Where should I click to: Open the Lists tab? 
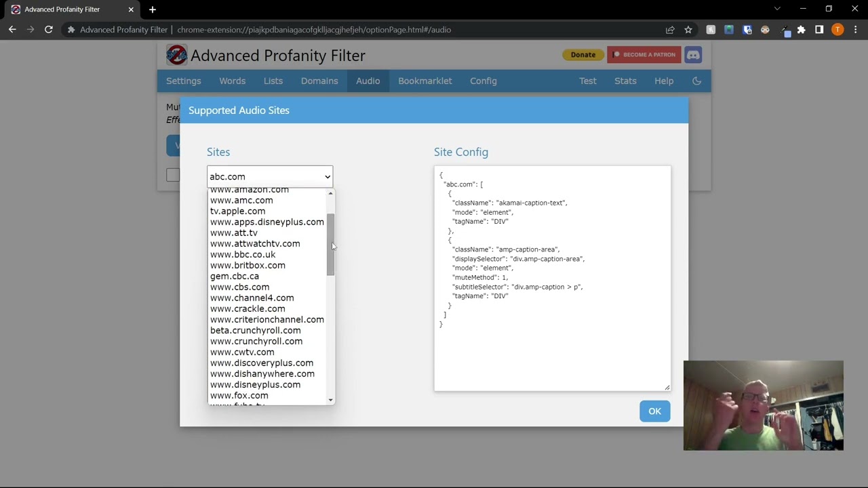pos(273,81)
